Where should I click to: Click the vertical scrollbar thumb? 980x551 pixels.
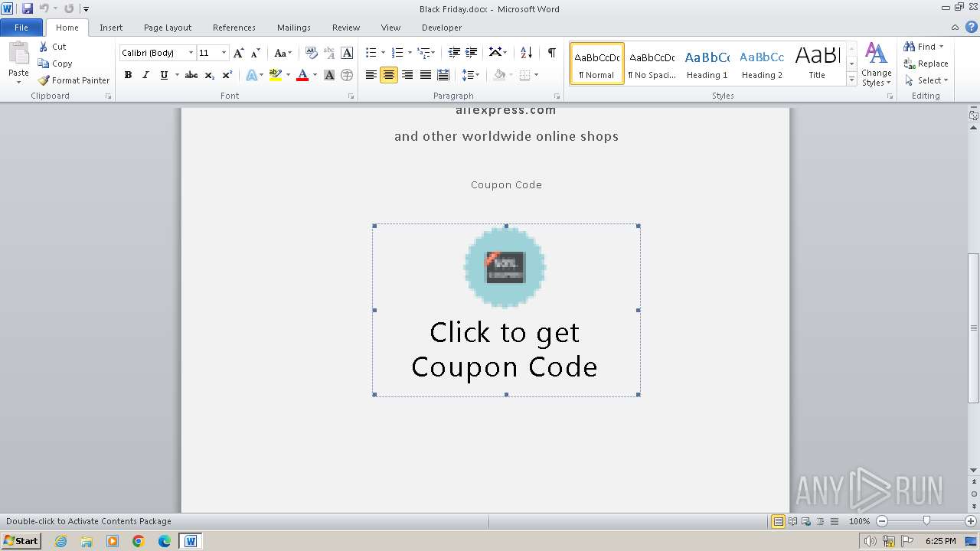pyautogui.click(x=973, y=328)
